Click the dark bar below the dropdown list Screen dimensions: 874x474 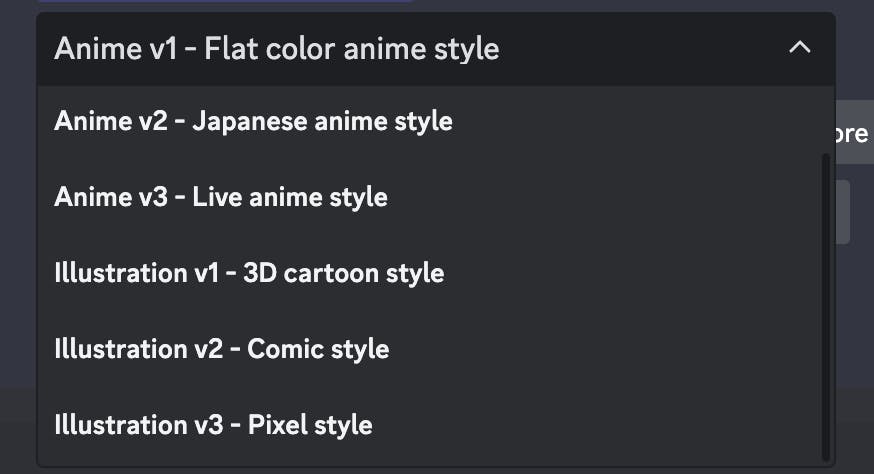[x=855, y=430]
